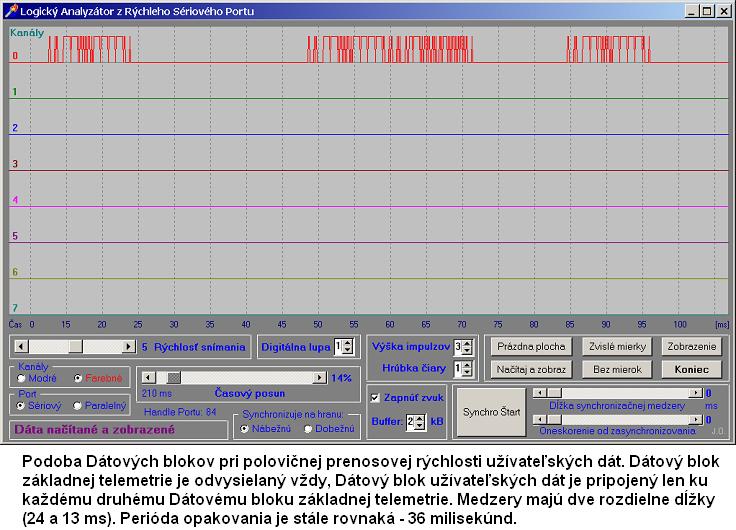
Task: Open the Zobrazenie button
Action: click(691, 346)
